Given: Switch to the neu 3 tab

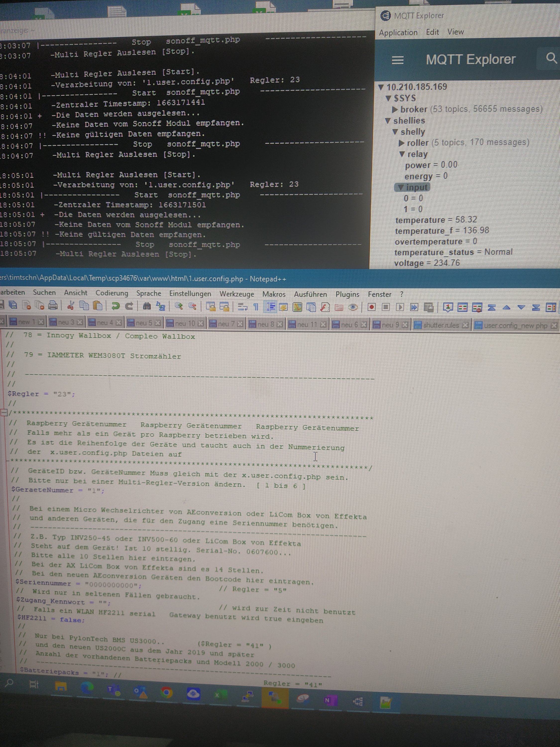Looking at the screenshot, I should (66, 322).
